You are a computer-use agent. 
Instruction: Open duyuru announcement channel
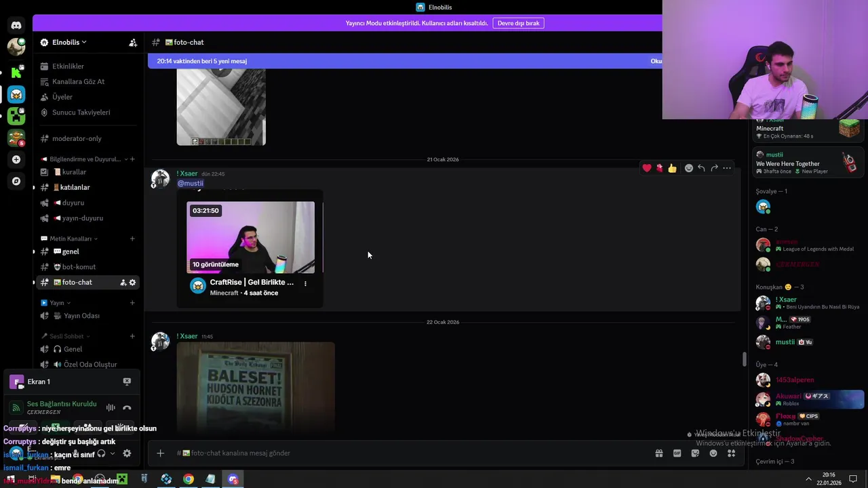(x=87, y=203)
